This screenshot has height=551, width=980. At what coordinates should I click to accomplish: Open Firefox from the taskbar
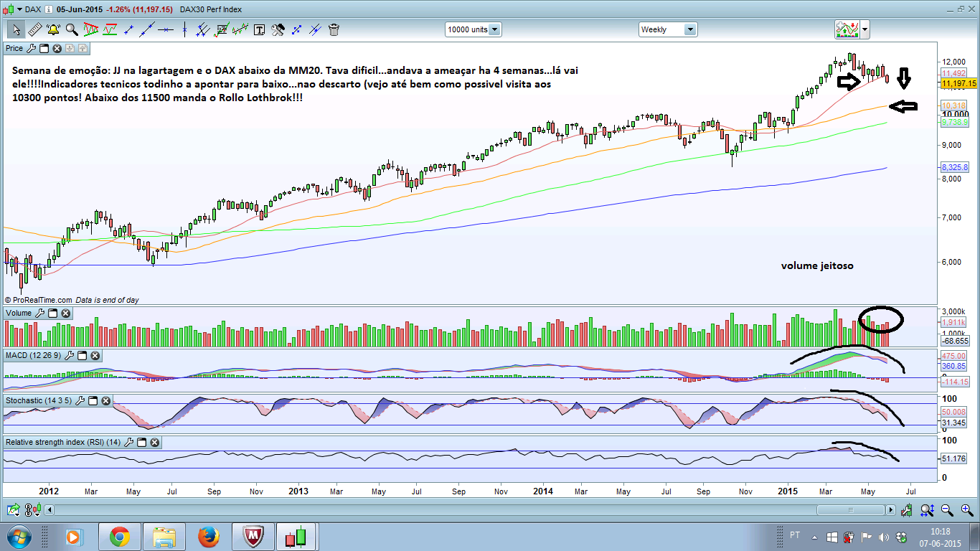(208, 537)
